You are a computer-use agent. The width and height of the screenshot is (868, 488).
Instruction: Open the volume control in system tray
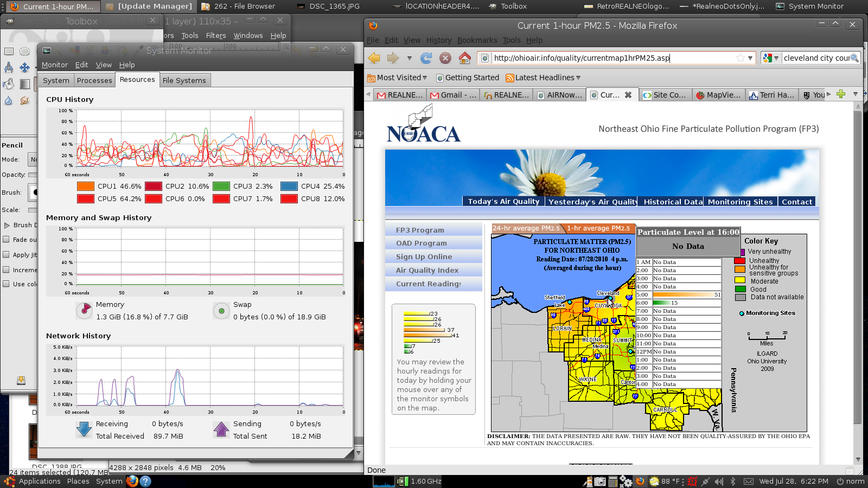tap(719, 481)
